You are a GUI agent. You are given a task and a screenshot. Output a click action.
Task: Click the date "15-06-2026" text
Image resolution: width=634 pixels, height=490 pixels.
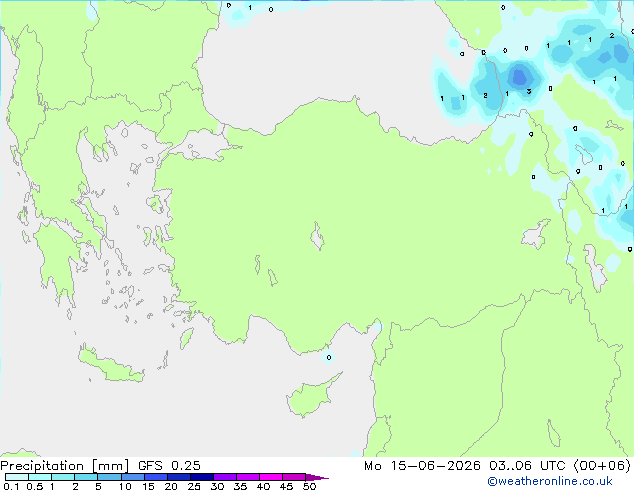[435, 466]
